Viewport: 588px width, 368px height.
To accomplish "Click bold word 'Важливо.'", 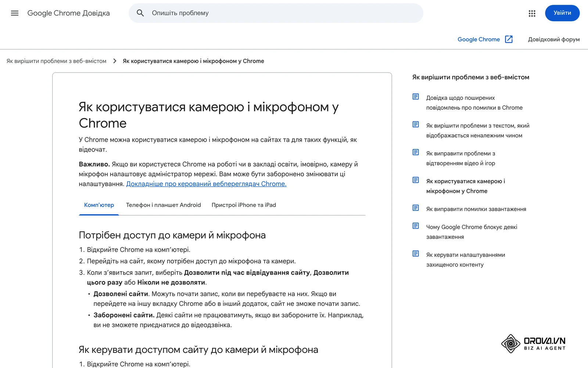I will point(94,164).
